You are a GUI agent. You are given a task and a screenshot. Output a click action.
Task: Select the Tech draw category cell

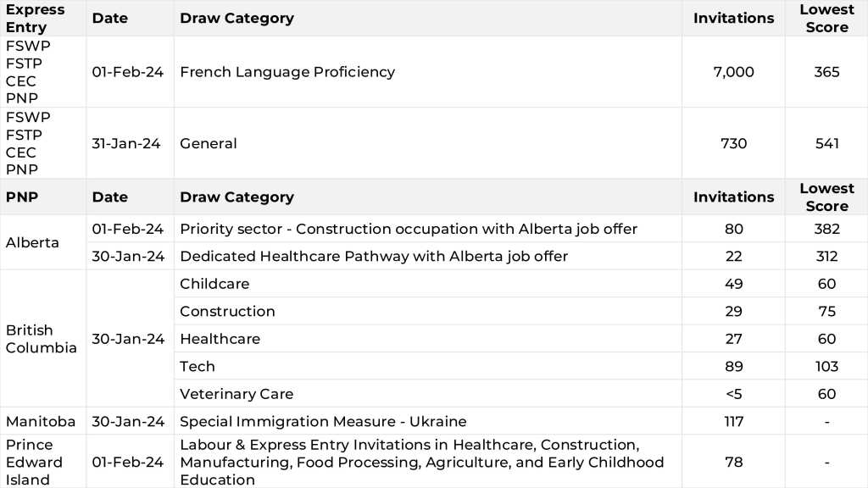coord(198,366)
